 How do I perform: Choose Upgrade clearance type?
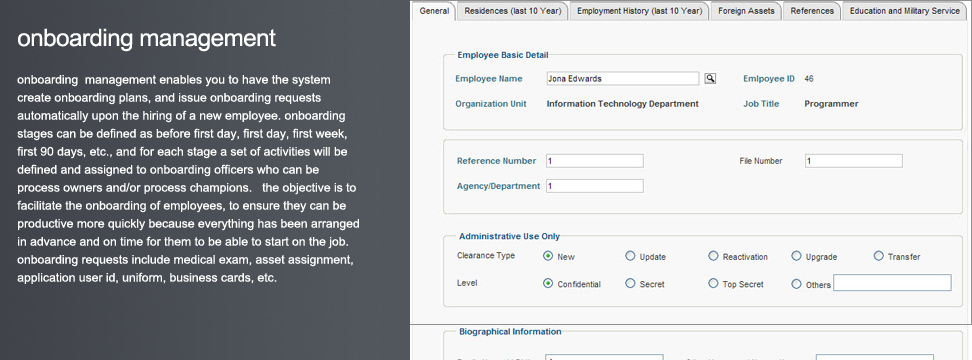(x=796, y=256)
